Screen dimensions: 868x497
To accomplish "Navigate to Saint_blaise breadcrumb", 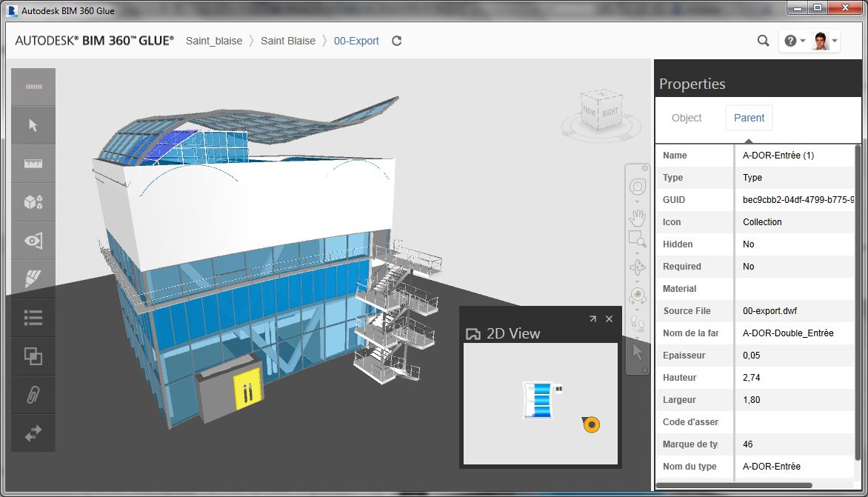I will (x=214, y=41).
